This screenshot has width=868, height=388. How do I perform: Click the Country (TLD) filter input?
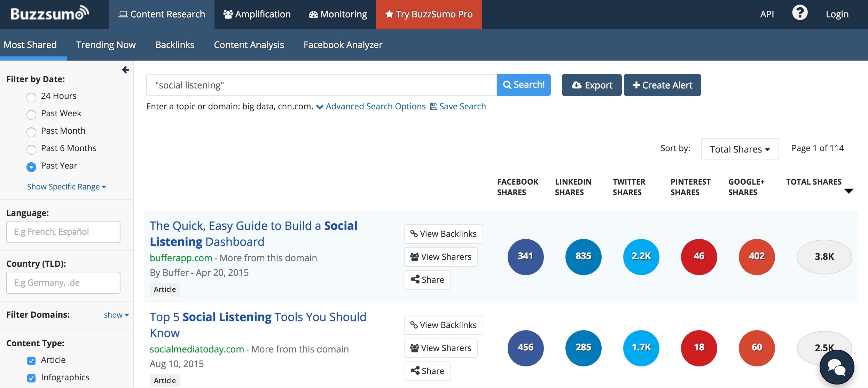pos(63,283)
